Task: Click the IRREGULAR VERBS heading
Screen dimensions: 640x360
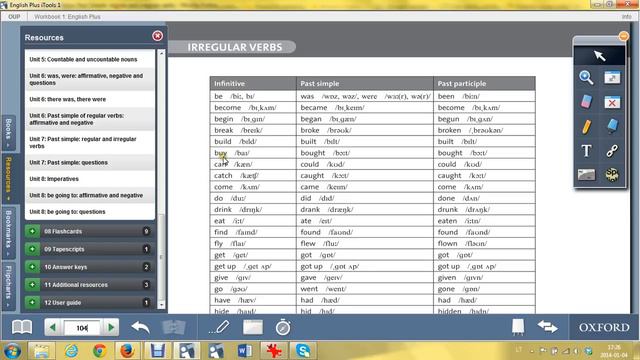Action: 235,47
